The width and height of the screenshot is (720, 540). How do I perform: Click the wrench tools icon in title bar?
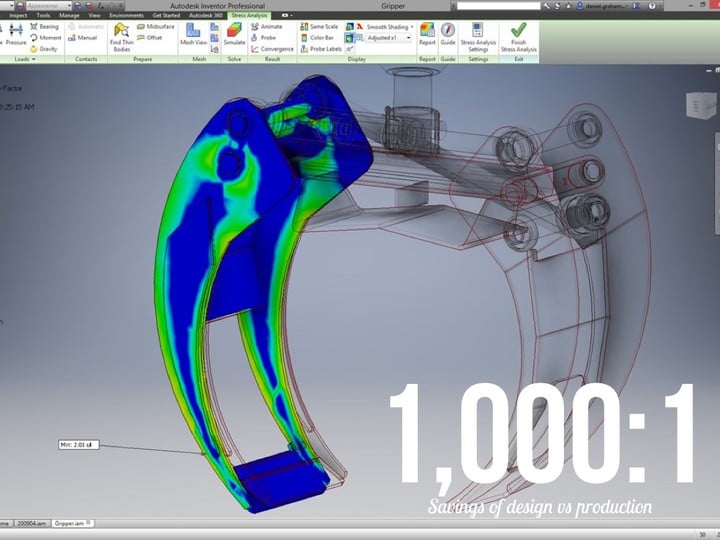click(546, 6)
